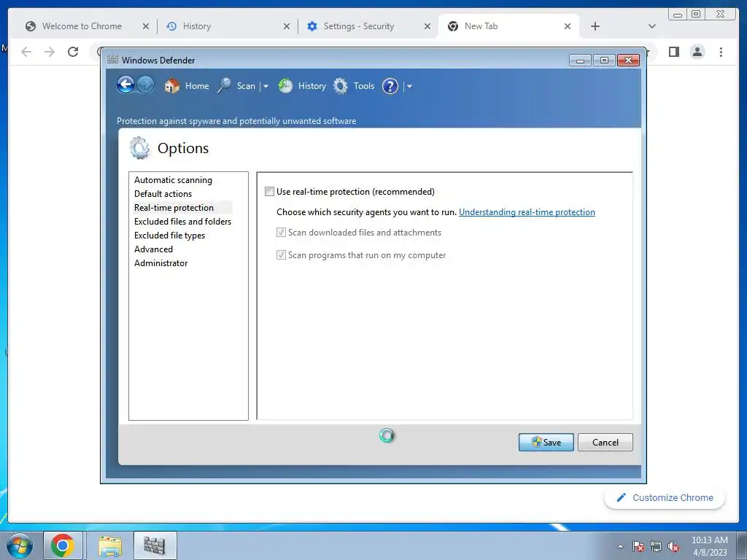This screenshot has width=747, height=560.
Task: Close the New Tab tab
Action: point(568,26)
